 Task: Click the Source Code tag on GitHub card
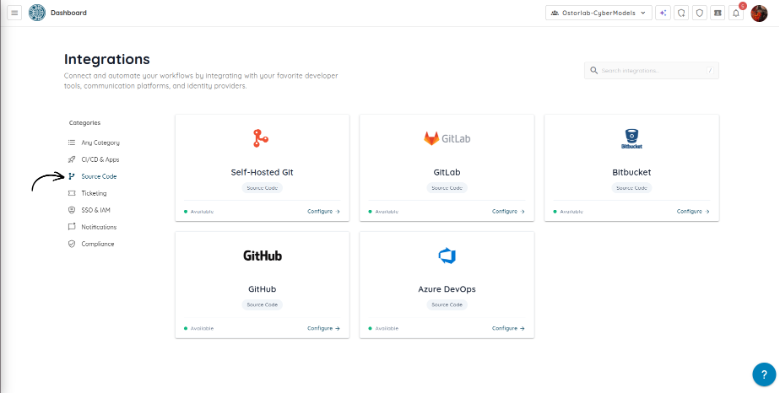click(262, 305)
